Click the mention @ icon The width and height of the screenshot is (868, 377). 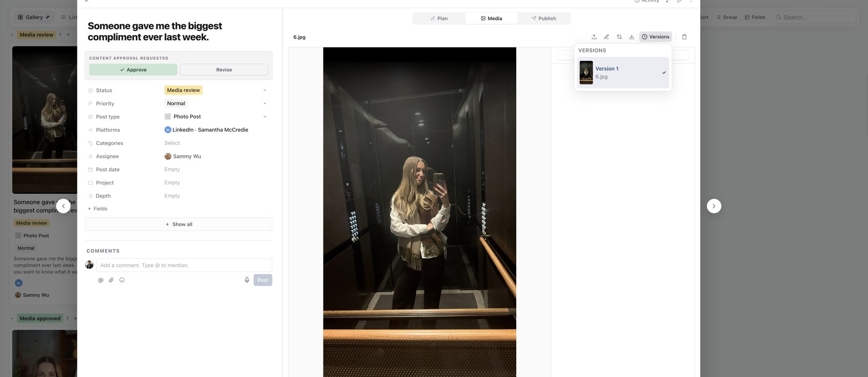[101, 280]
